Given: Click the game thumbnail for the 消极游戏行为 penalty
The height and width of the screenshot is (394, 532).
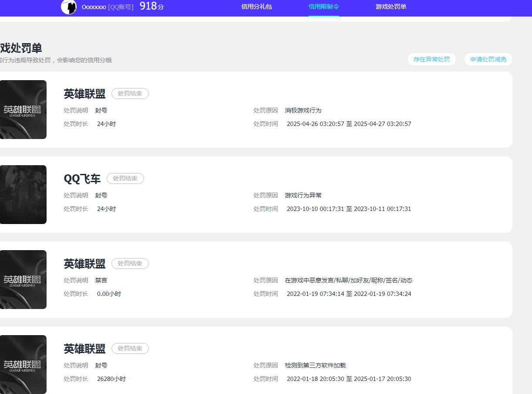Looking at the screenshot, I should [x=23, y=109].
